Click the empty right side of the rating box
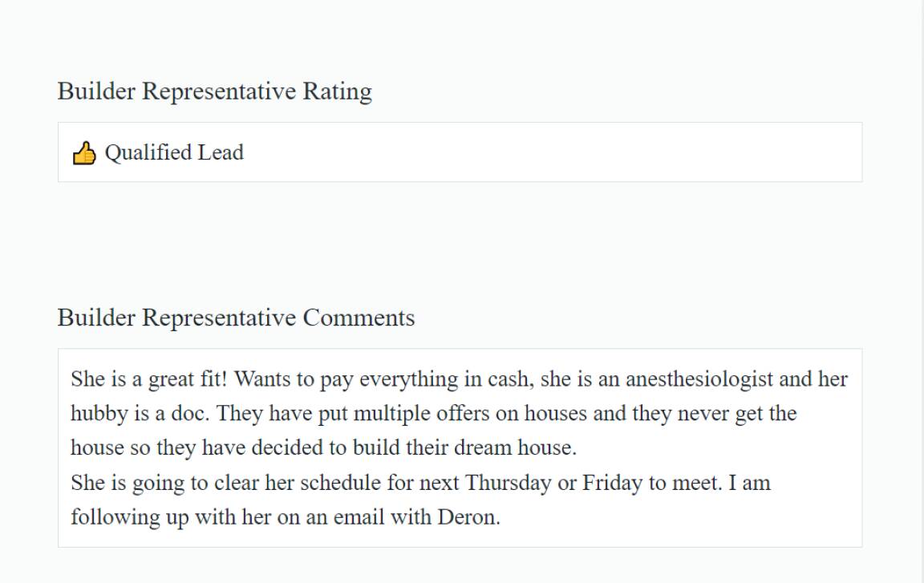Viewport: 924px width, 583px height. [x=554, y=152]
